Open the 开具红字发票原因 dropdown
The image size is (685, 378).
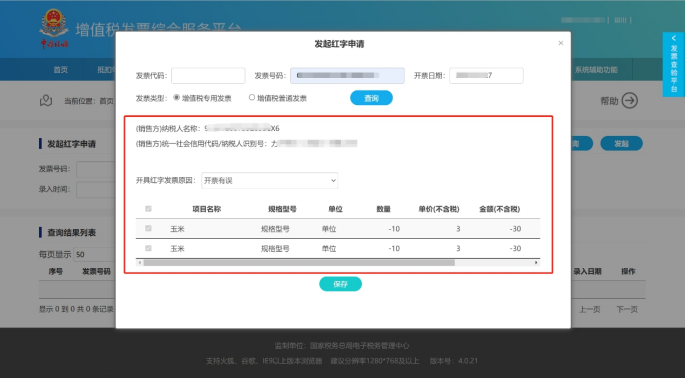pos(270,180)
